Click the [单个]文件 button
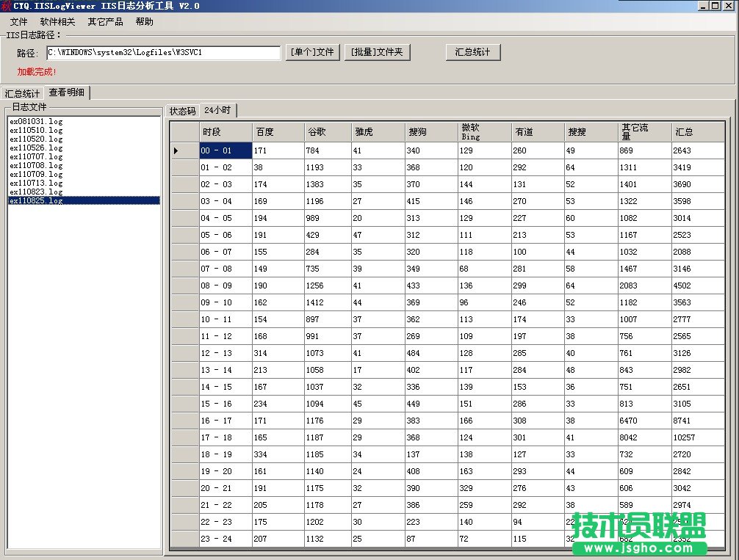 click(312, 52)
